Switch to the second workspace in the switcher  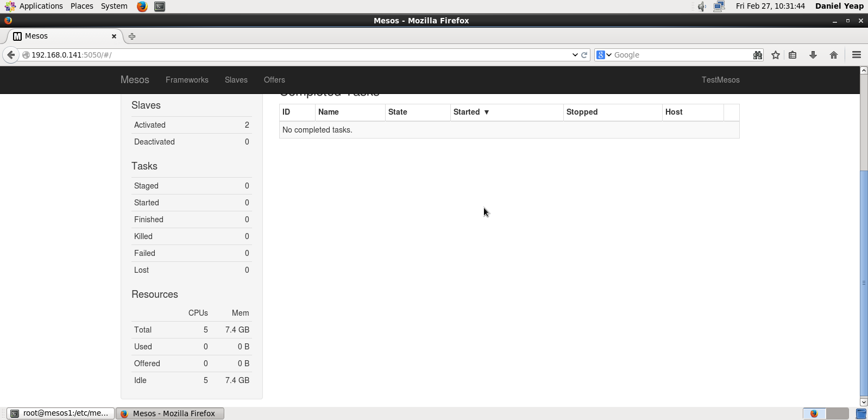pyautogui.click(x=837, y=413)
